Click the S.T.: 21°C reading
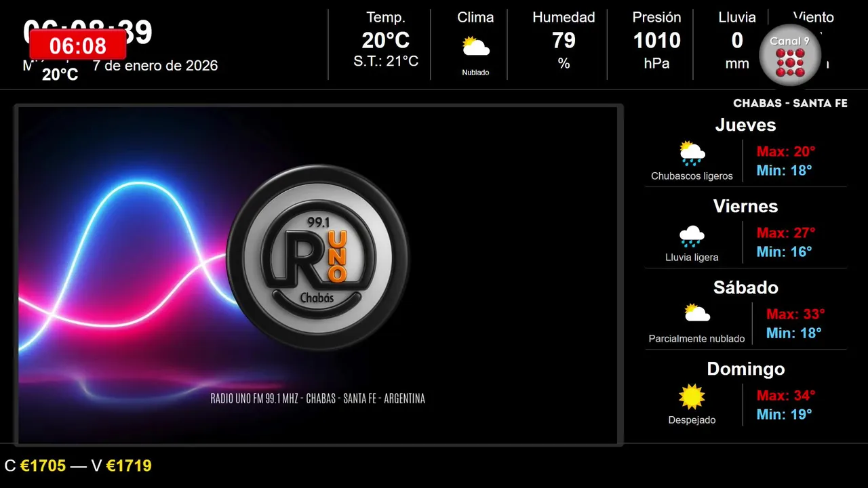 pyautogui.click(x=386, y=62)
